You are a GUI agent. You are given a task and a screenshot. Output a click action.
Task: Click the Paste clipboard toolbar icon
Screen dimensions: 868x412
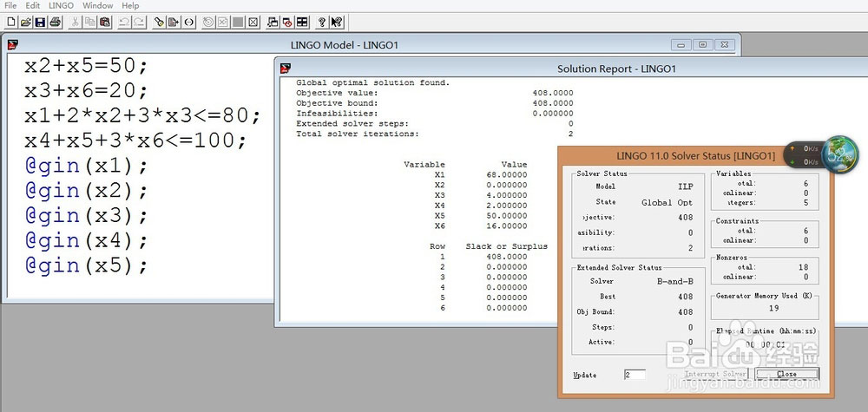coord(105,23)
